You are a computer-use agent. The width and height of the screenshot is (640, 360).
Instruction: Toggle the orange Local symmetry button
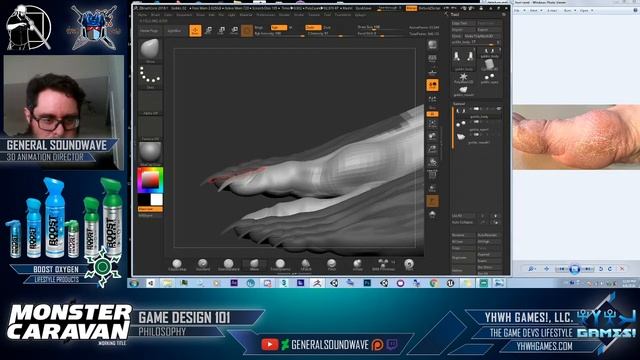(432, 85)
